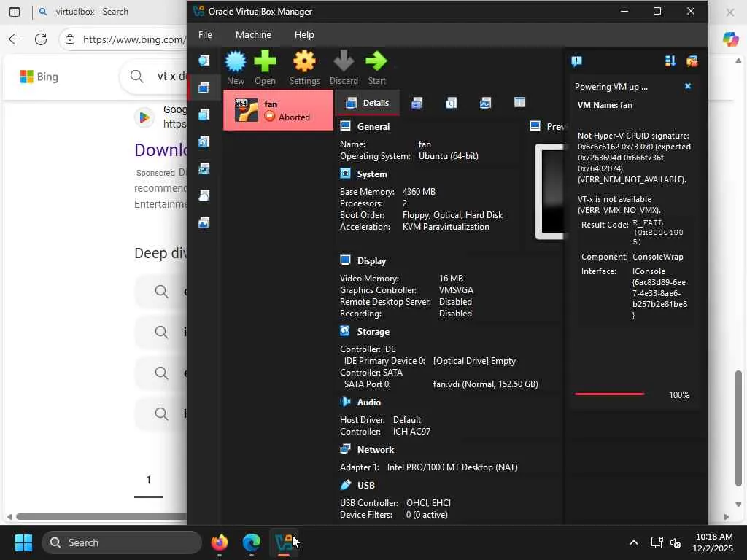This screenshot has width=747, height=560.
Task: Click the Edge refresh button
Action: click(41, 39)
